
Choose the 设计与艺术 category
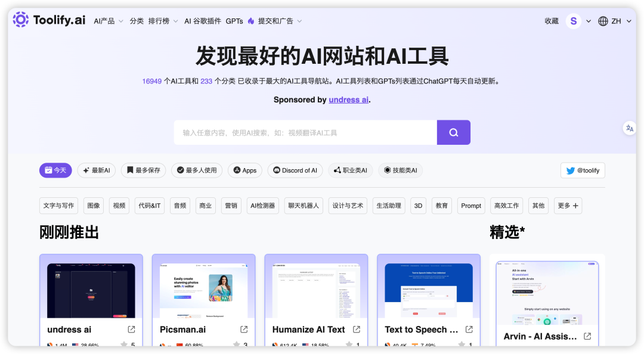coord(348,206)
